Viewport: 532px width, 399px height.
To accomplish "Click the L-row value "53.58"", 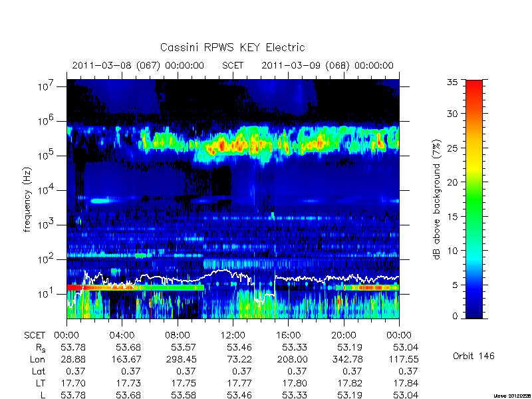I will point(184,395).
